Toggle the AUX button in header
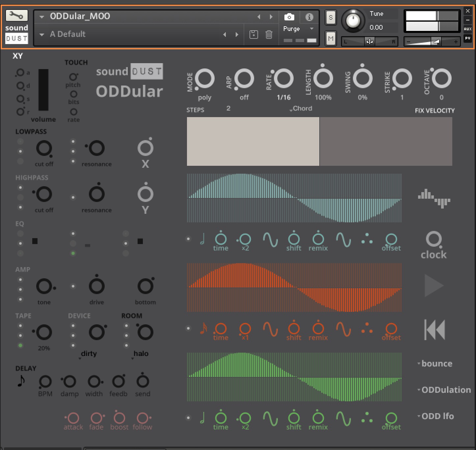This screenshot has width=476, height=450. tap(468, 29)
